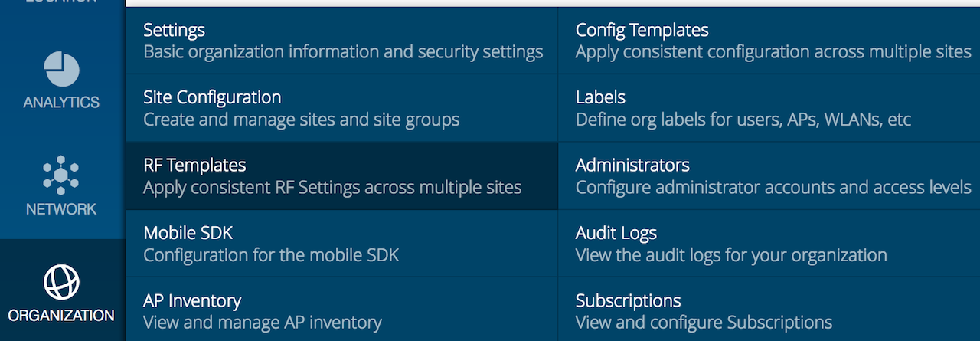Open Site Configuration
980x341 pixels.
pyautogui.click(x=212, y=97)
